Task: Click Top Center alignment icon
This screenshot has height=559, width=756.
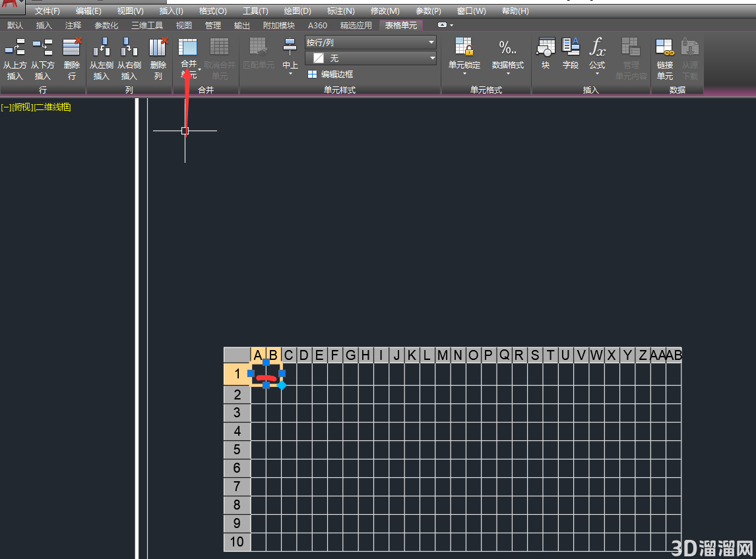Action: click(x=290, y=47)
